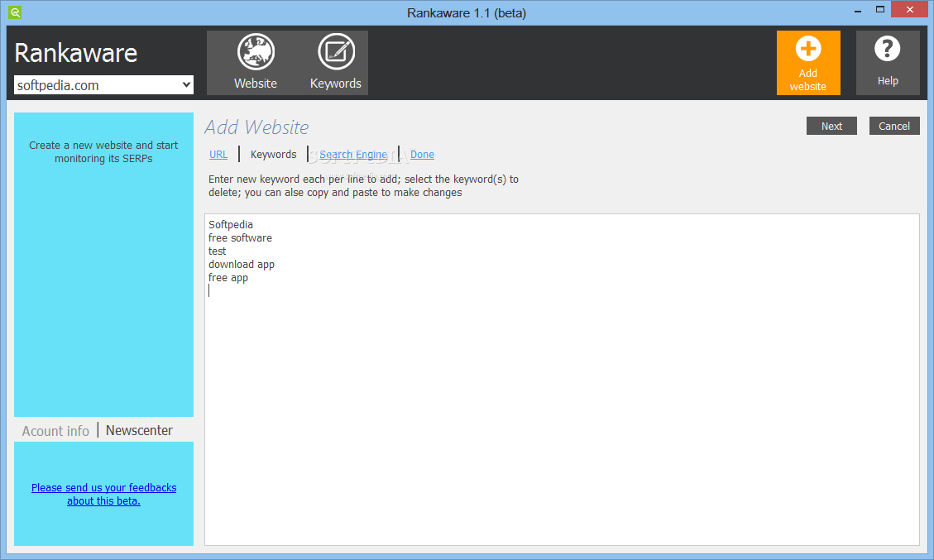Open the Acount info tab
Image resolution: width=934 pixels, height=560 pixels.
point(55,431)
